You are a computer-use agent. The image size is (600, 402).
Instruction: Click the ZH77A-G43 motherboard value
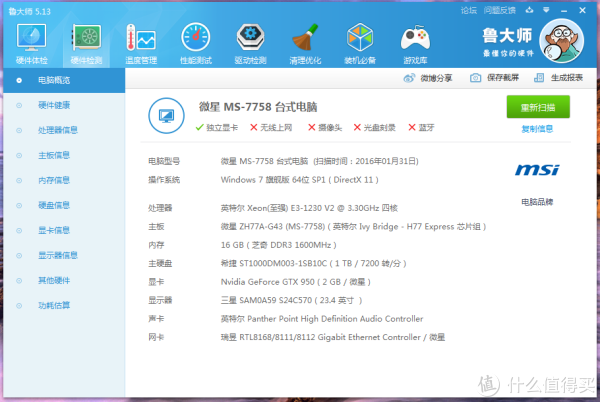tap(353, 226)
